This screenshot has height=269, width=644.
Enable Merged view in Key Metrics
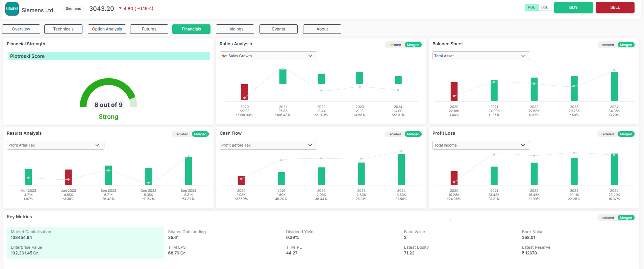point(626,218)
